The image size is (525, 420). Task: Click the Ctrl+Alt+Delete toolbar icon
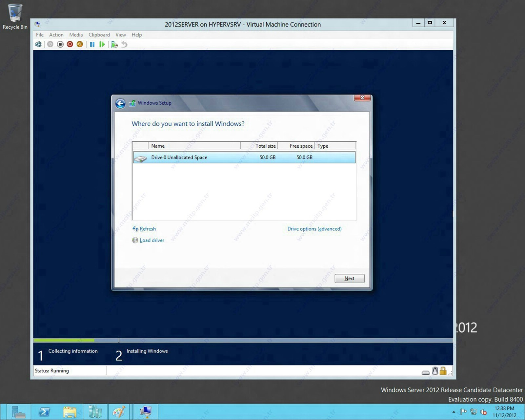pyautogui.click(x=38, y=44)
